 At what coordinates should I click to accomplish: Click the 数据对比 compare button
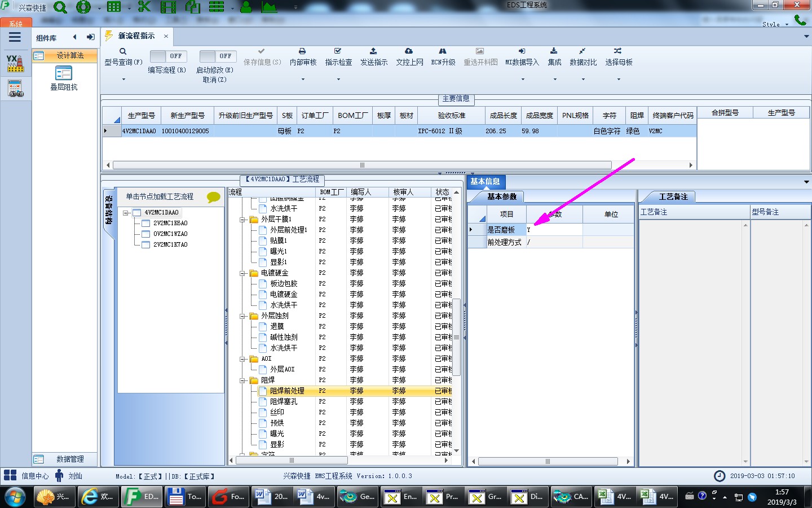click(583, 57)
